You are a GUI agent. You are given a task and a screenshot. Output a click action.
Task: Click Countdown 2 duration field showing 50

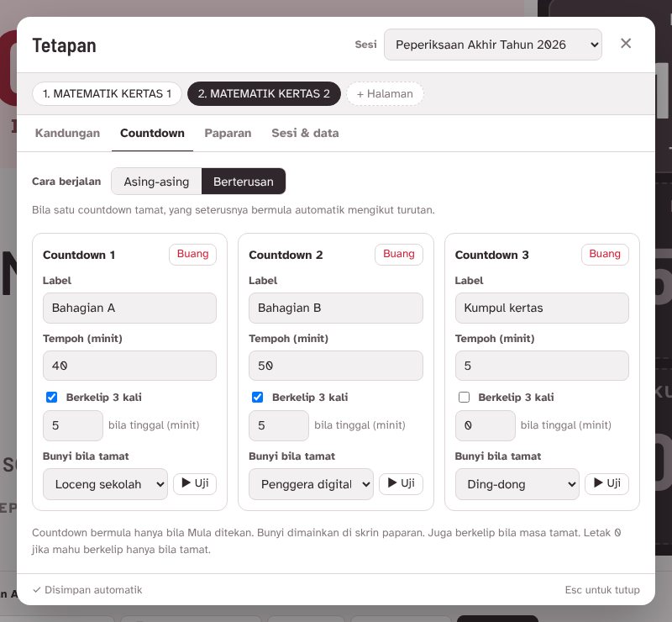tap(335, 366)
